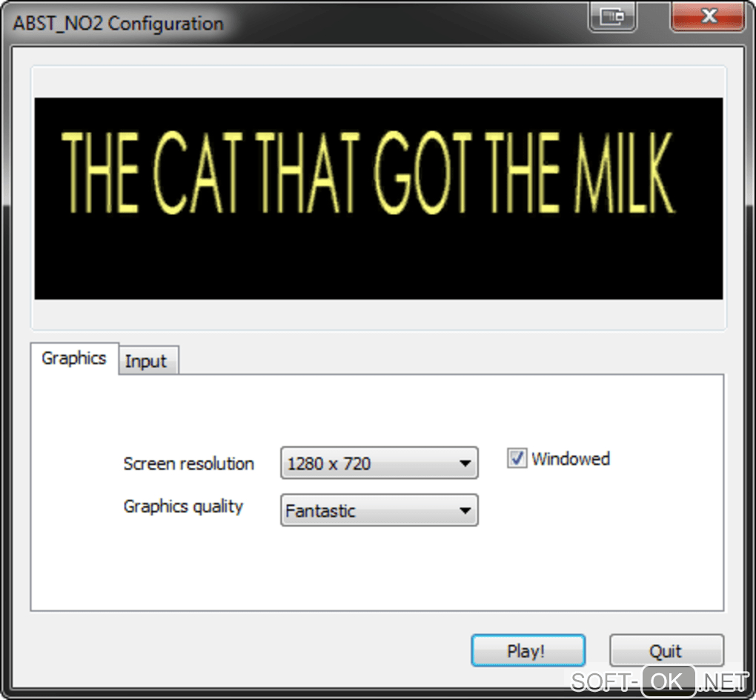Click the Screen resolution label
Viewport: 756px width, 700px height.
(188, 463)
